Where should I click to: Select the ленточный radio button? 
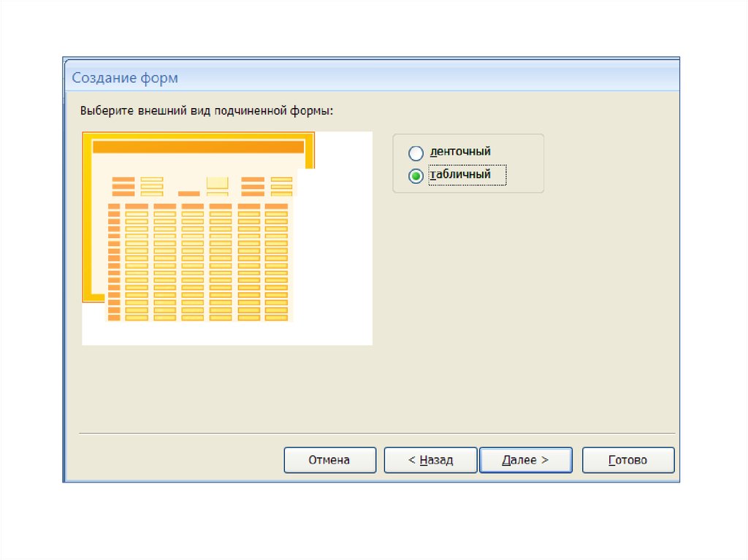click(416, 153)
